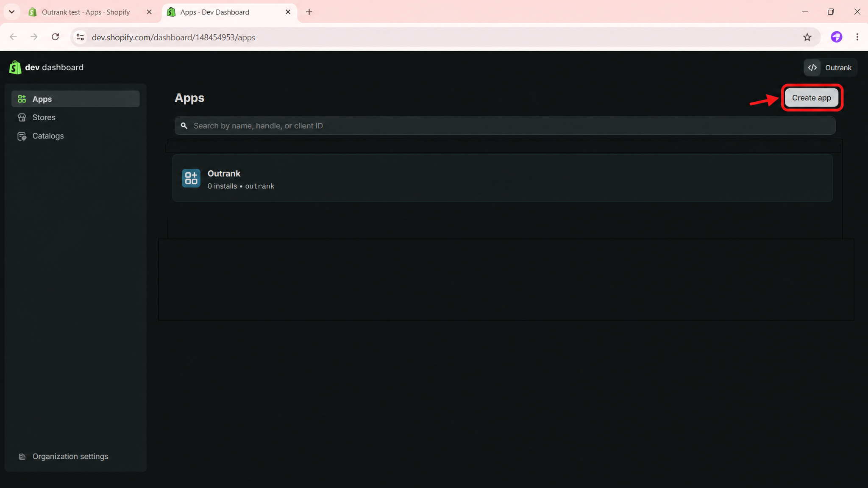
Task: Click the '0 installs • outrank' text
Action: (241, 186)
